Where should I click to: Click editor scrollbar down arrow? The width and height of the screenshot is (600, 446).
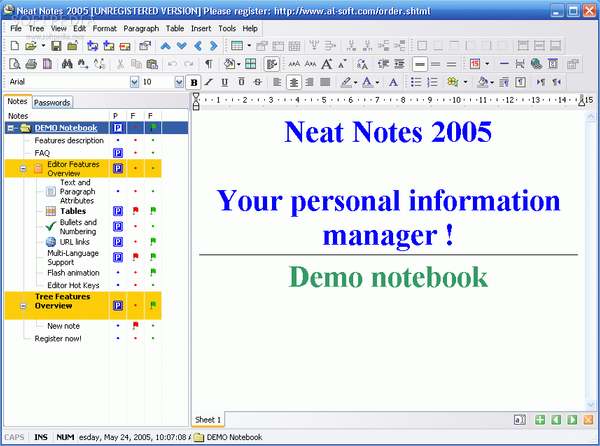(590, 404)
